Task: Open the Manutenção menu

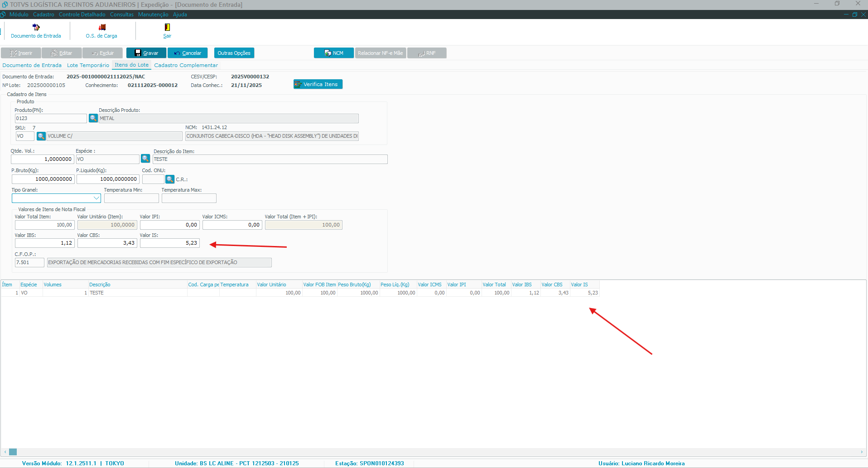Action: click(x=153, y=14)
